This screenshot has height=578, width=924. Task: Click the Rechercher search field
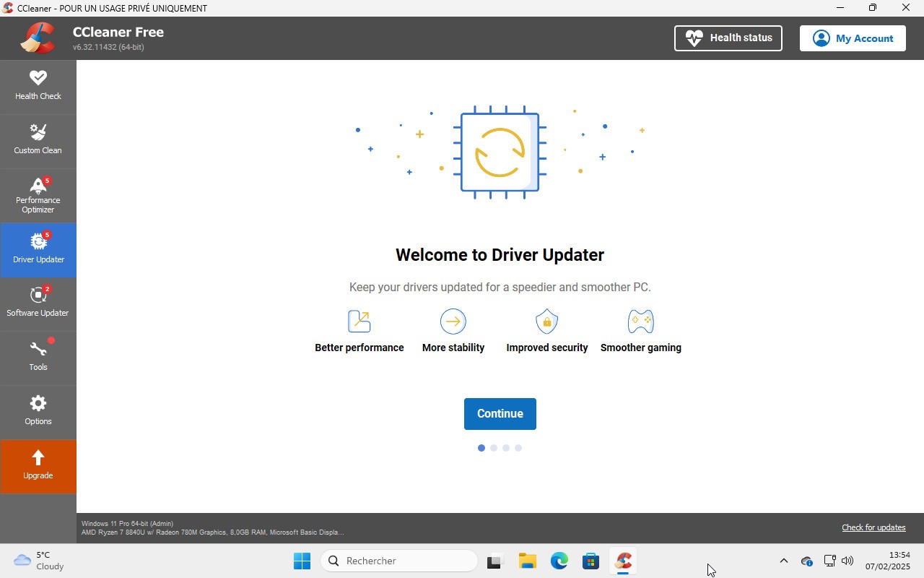399,560
